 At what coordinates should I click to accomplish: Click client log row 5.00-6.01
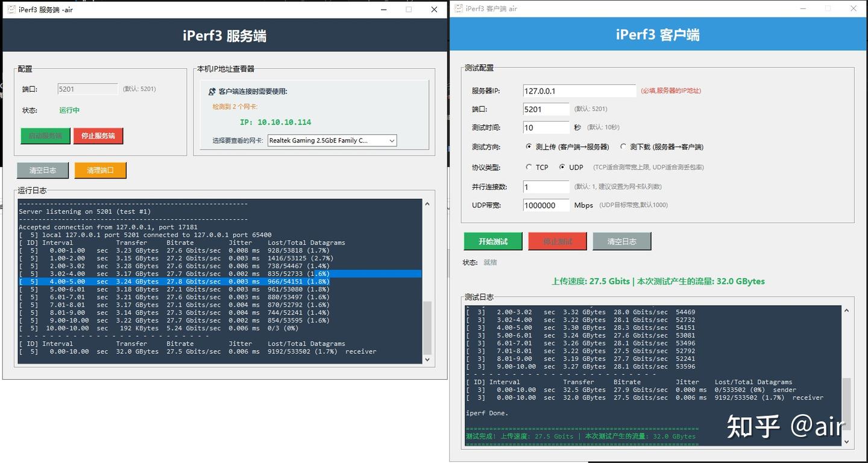tap(580, 335)
